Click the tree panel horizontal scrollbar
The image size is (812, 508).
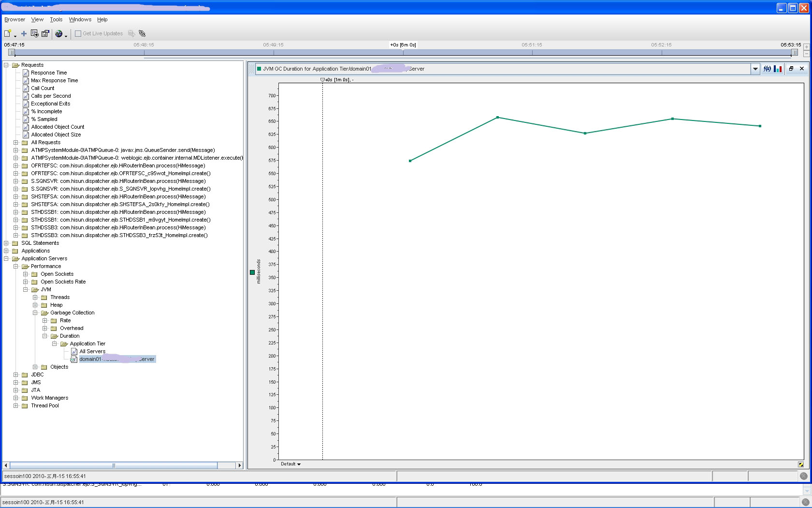coord(114,465)
